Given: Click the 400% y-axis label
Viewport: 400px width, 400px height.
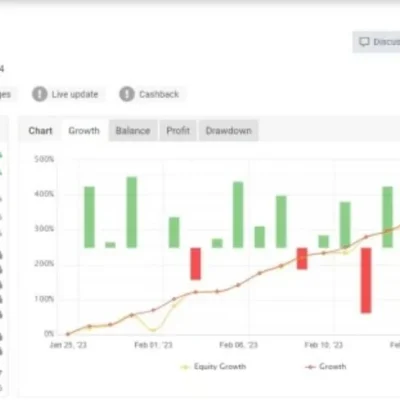Looking at the screenshot, I should coord(44,194).
